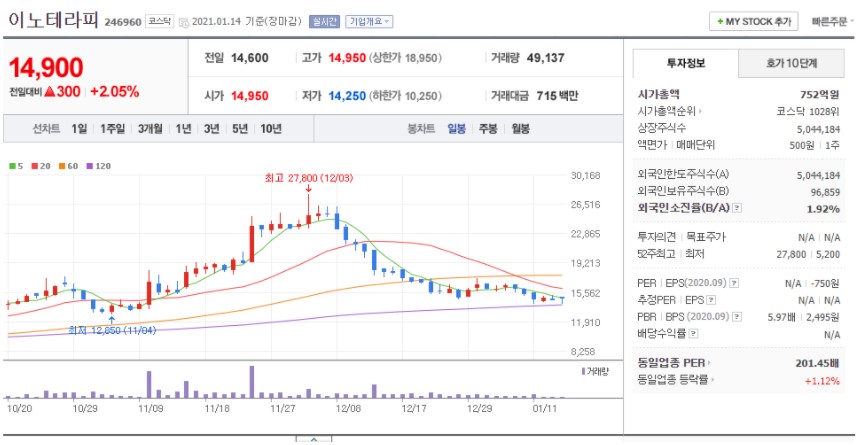Viewport: 857px width, 445px height.
Task: Switch to the 호가10단계 tab
Action: click(x=791, y=63)
